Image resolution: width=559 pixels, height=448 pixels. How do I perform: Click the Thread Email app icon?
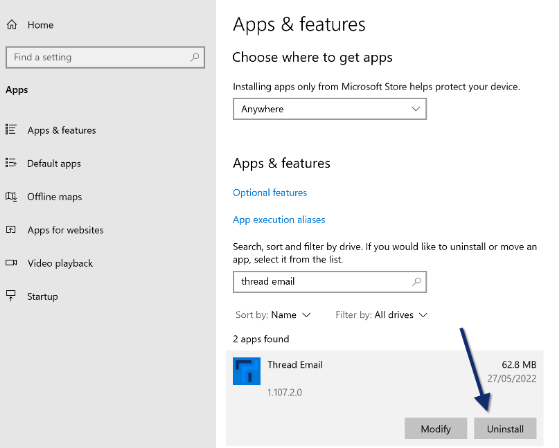[247, 371]
